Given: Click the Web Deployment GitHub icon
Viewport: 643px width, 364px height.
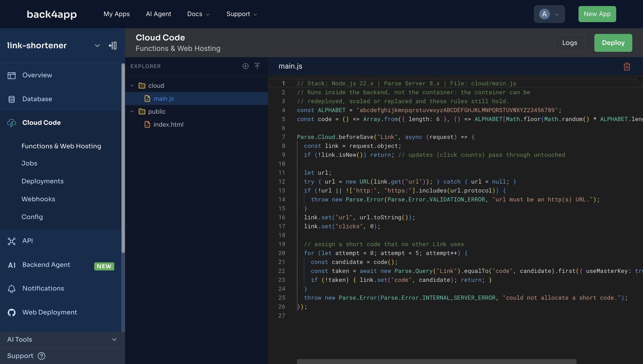Looking at the screenshot, I should point(12,313).
